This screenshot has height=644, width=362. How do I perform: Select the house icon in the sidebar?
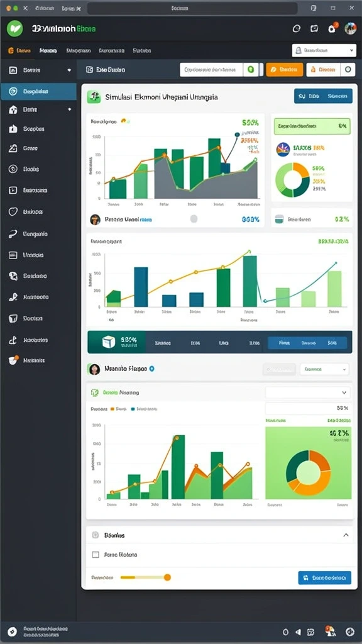pyautogui.click(x=13, y=109)
